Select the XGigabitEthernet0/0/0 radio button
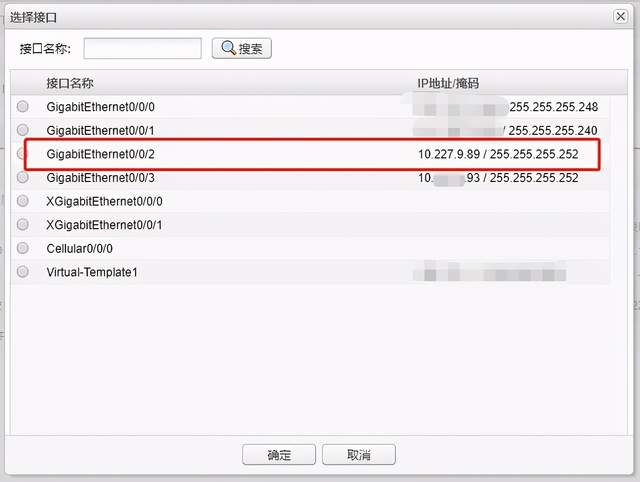Viewport: 640px width, 482px height. tap(23, 201)
